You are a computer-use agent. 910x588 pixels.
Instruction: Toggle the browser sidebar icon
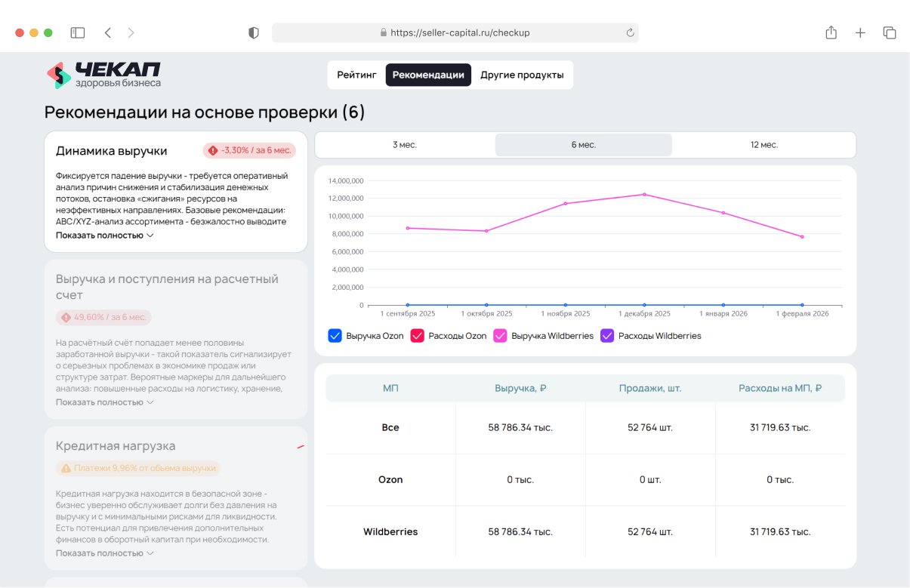point(78,32)
